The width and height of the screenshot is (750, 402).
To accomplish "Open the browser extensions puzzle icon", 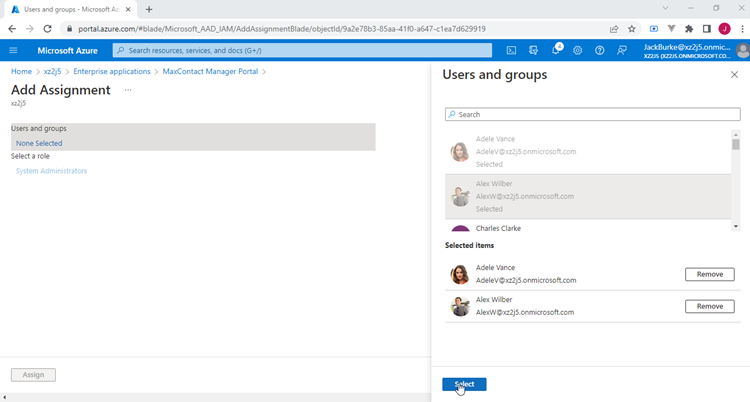I will pyautogui.click(x=689, y=29).
